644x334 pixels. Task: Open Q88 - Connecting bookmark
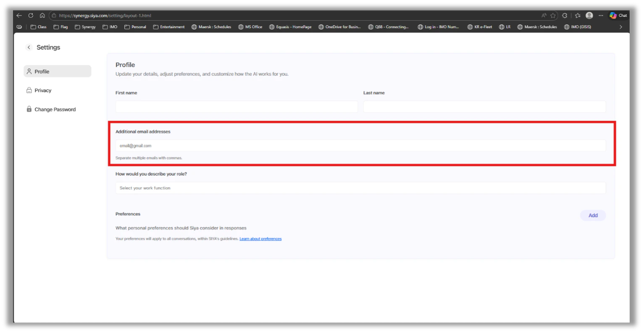pos(389,27)
